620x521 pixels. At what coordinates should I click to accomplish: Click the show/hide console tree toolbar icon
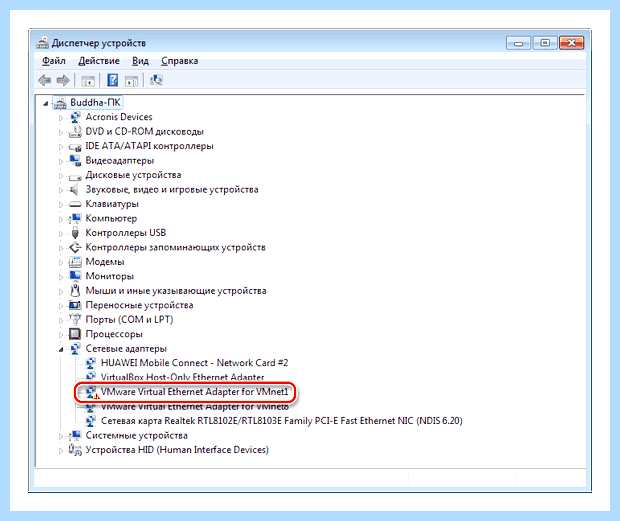[x=88, y=81]
